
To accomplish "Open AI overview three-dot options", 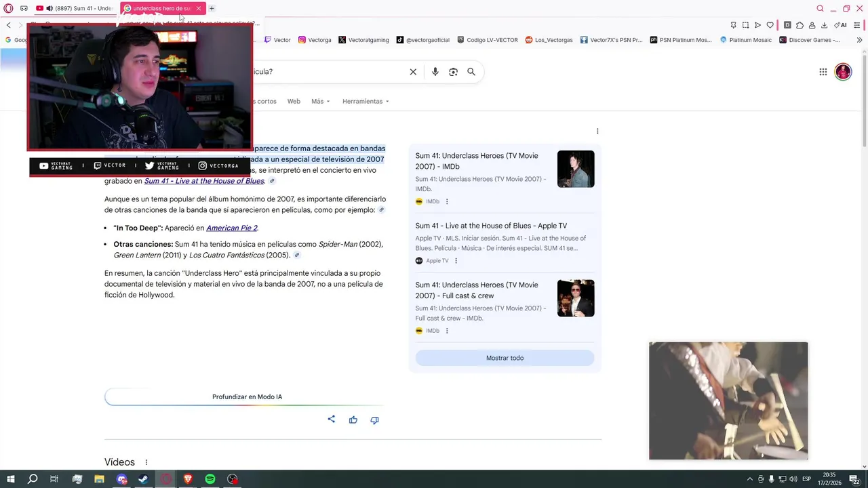I will (597, 131).
